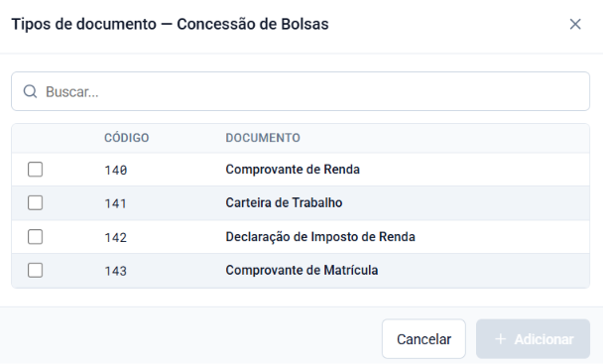Screen dimensions: 603x364
Task: Focus the Buscar search field
Action: 301,91
